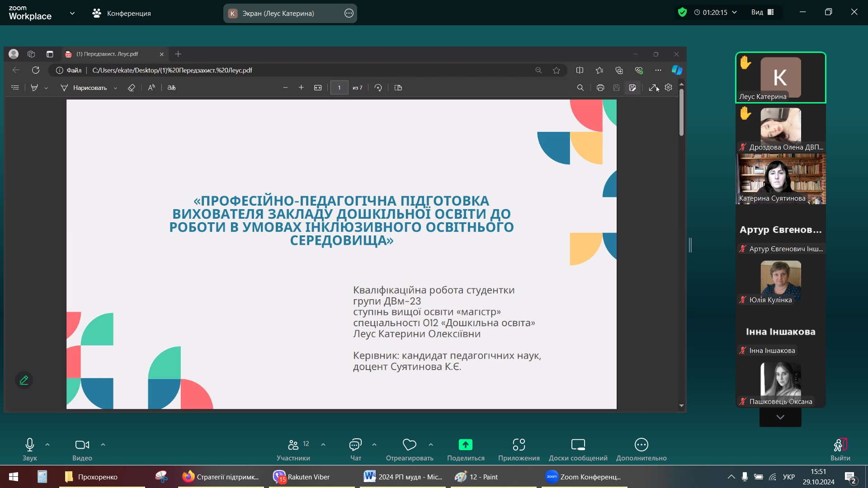The image size is (868, 488).
Task: Open the Участники participants panel
Action: 293,449
